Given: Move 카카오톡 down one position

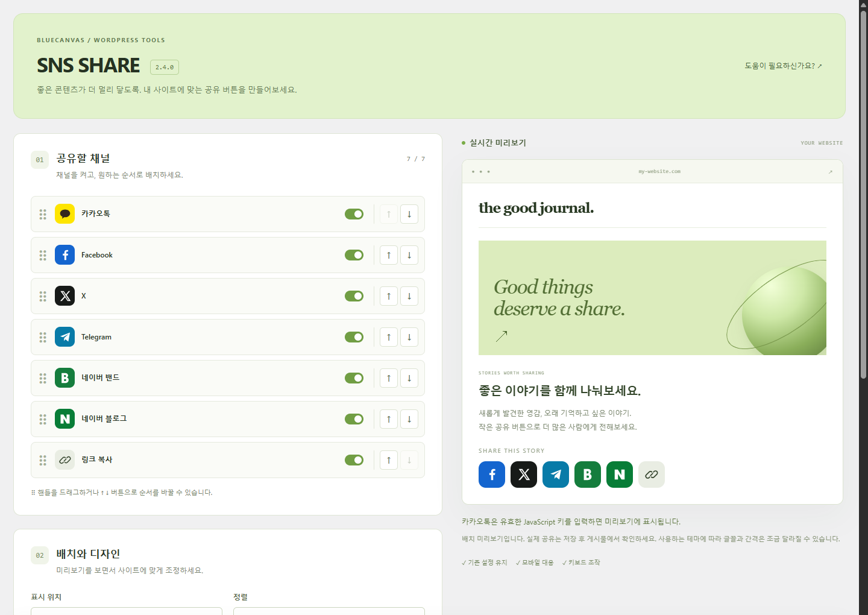Looking at the screenshot, I should (x=409, y=214).
